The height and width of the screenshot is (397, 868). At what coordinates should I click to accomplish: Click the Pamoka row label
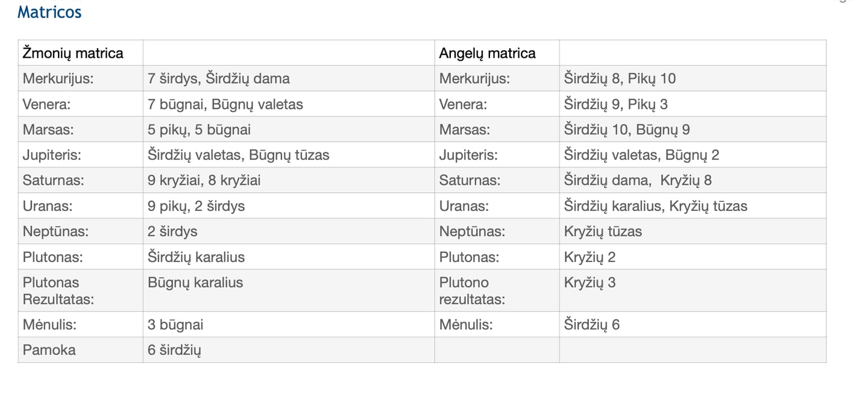click(49, 350)
